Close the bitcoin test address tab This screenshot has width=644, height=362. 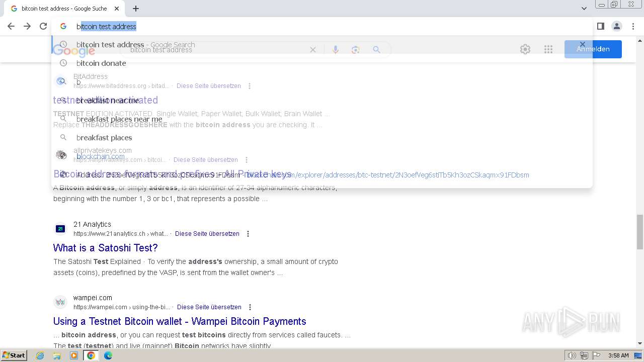coord(117,9)
